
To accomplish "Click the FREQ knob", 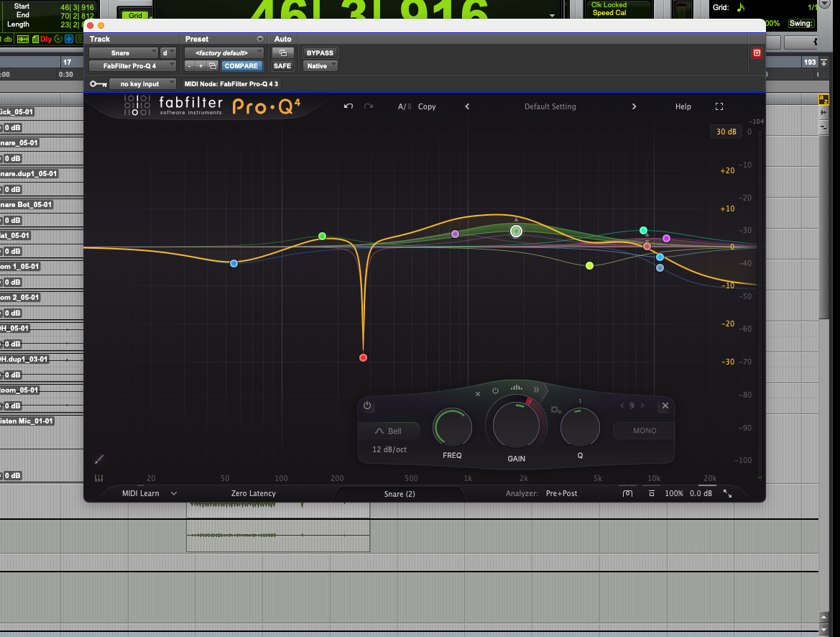I will pyautogui.click(x=452, y=427).
